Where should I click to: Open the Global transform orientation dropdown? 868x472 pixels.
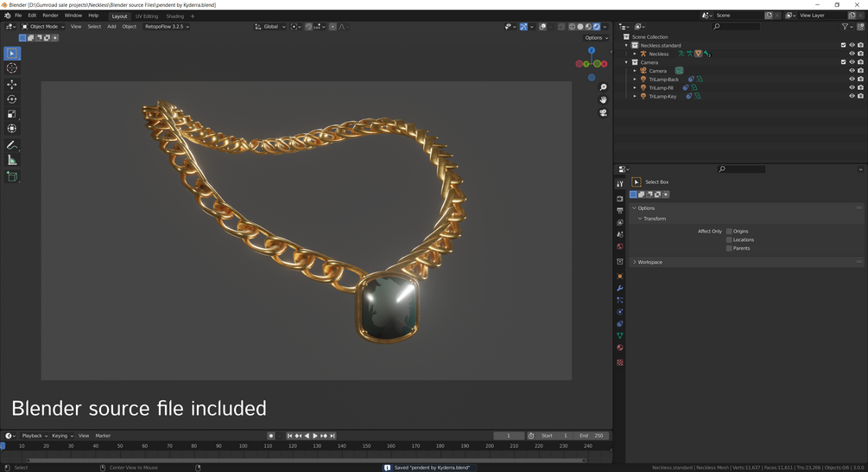270,27
